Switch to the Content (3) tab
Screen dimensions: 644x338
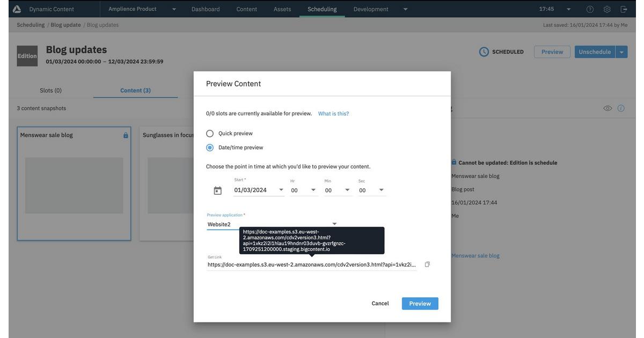pyautogui.click(x=135, y=90)
